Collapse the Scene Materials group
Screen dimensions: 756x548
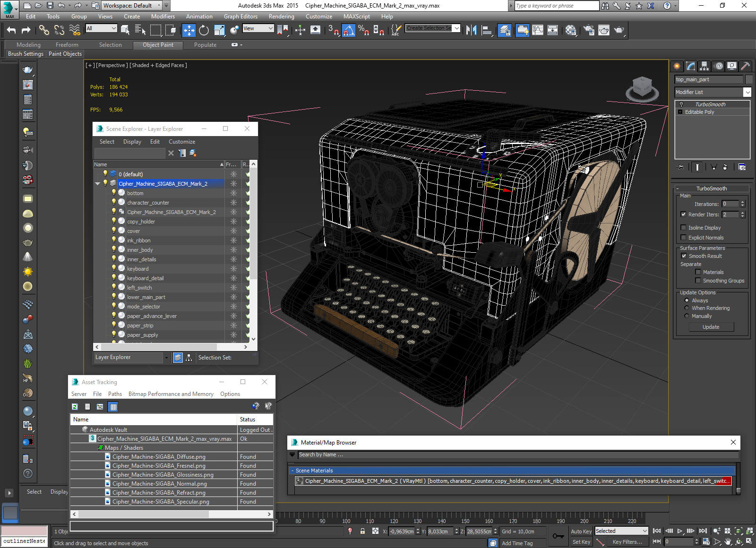click(x=292, y=471)
